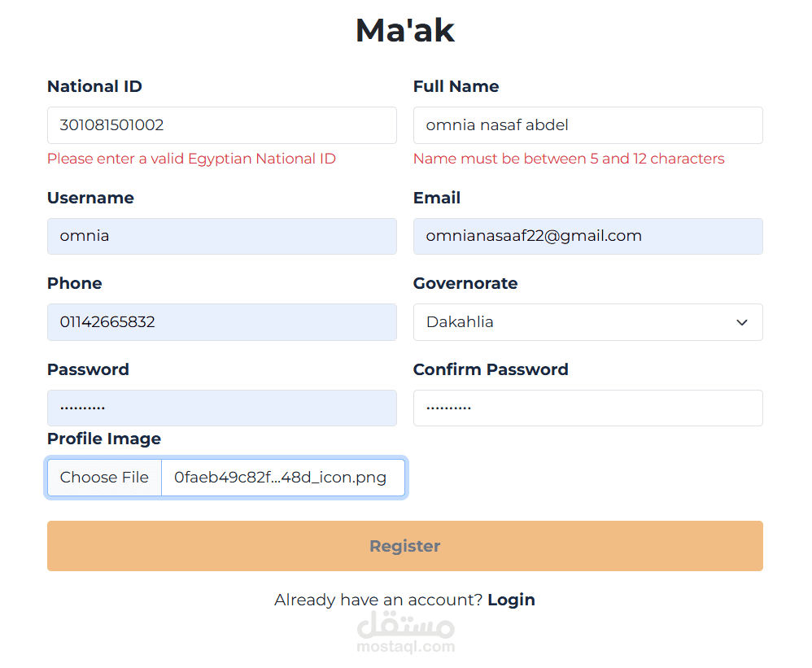Click the Governorate field label
Viewport: 812px width, 668px height.
click(x=465, y=283)
